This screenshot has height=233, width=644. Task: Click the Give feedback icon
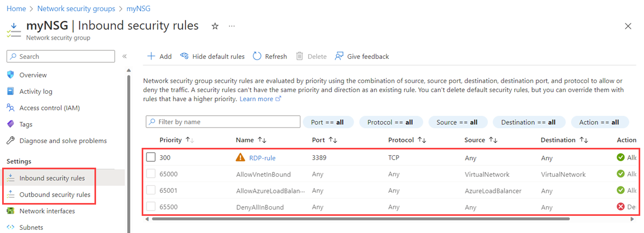pyautogui.click(x=339, y=56)
